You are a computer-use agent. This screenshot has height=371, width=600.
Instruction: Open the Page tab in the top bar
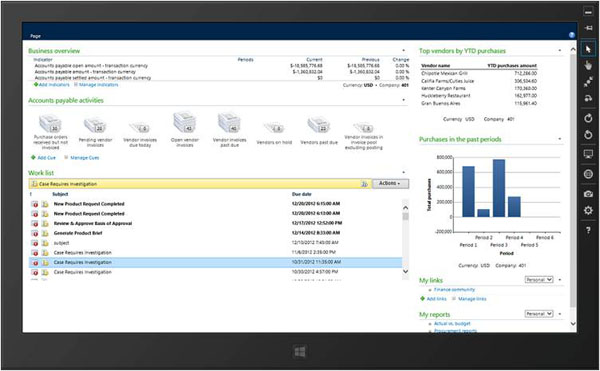click(x=35, y=36)
